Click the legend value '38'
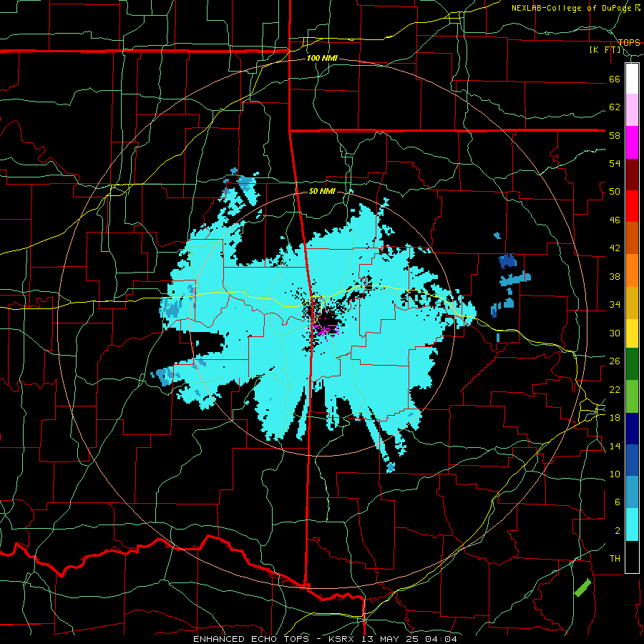 pyautogui.click(x=615, y=276)
